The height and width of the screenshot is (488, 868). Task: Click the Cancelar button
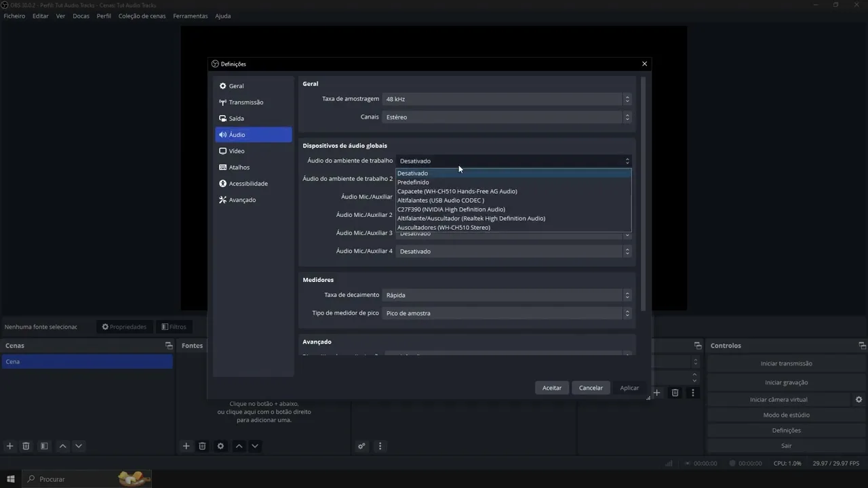pyautogui.click(x=591, y=388)
